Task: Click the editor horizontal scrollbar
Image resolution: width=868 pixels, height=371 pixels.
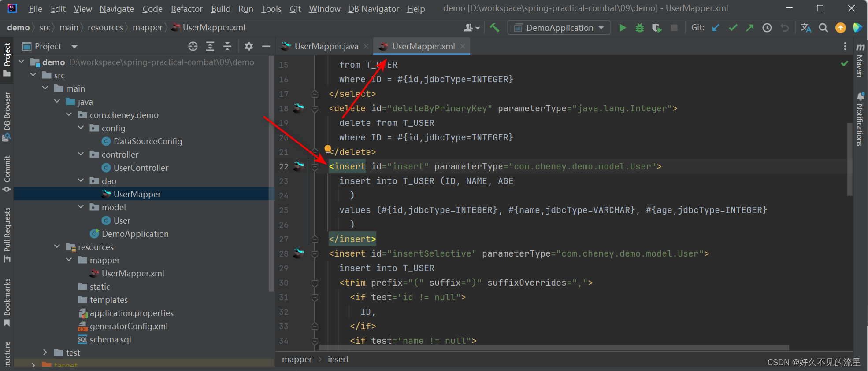Action: (x=554, y=348)
